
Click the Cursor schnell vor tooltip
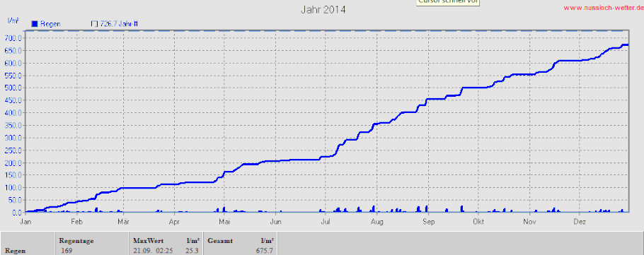click(448, 2)
